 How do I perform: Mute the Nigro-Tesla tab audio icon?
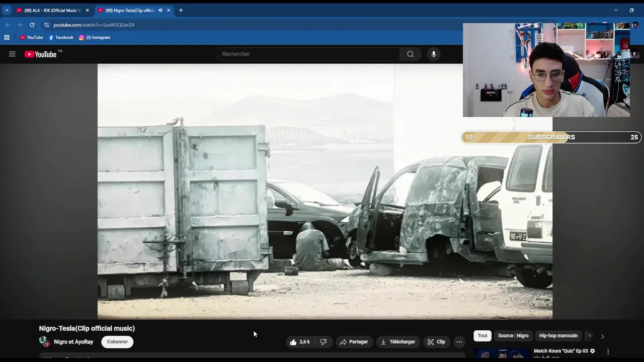tap(160, 10)
